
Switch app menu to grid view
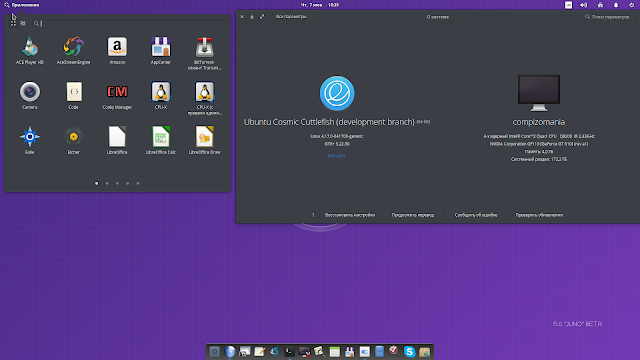pos(13,23)
